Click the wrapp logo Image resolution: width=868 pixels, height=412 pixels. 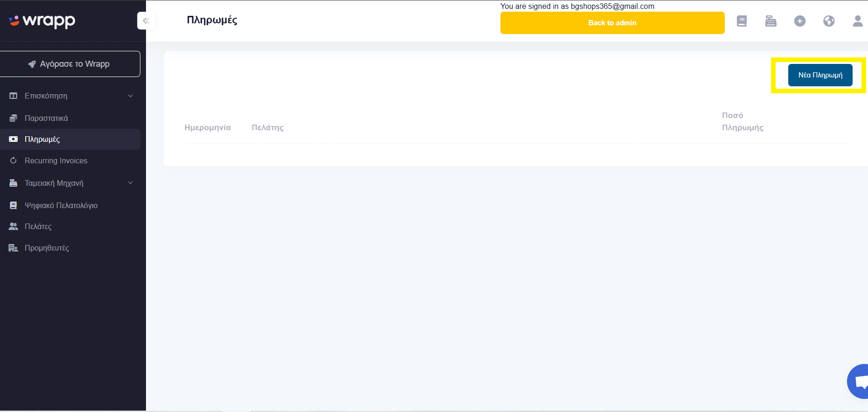(42, 21)
